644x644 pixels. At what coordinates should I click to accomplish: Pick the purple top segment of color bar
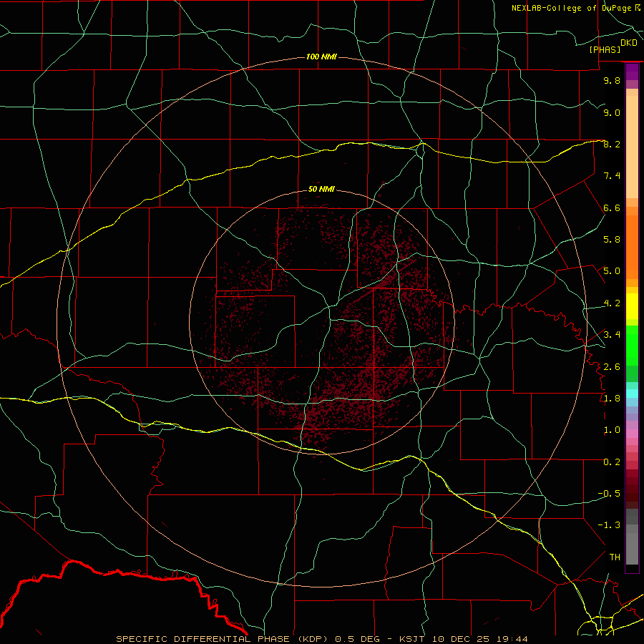click(632, 72)
